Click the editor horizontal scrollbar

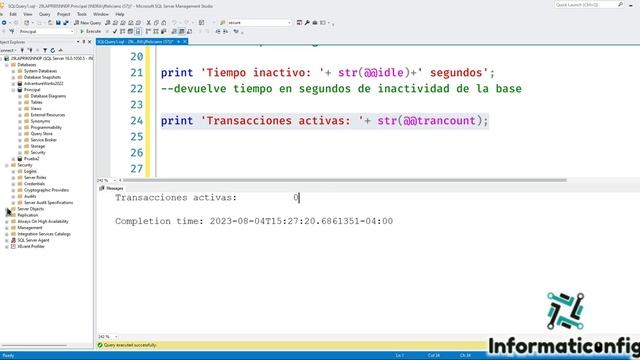pyautogui.click(x=345, y=180)
